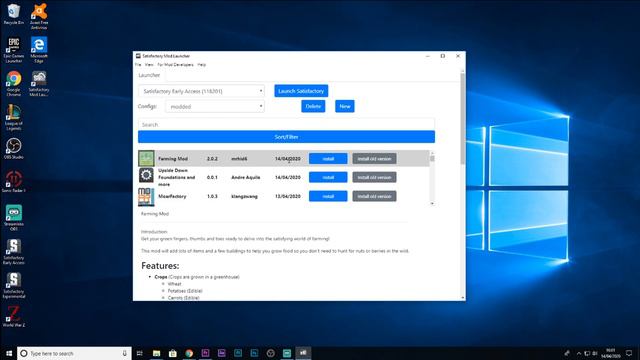Open Sonic Radar desktop shortcut

coord(13,182)
